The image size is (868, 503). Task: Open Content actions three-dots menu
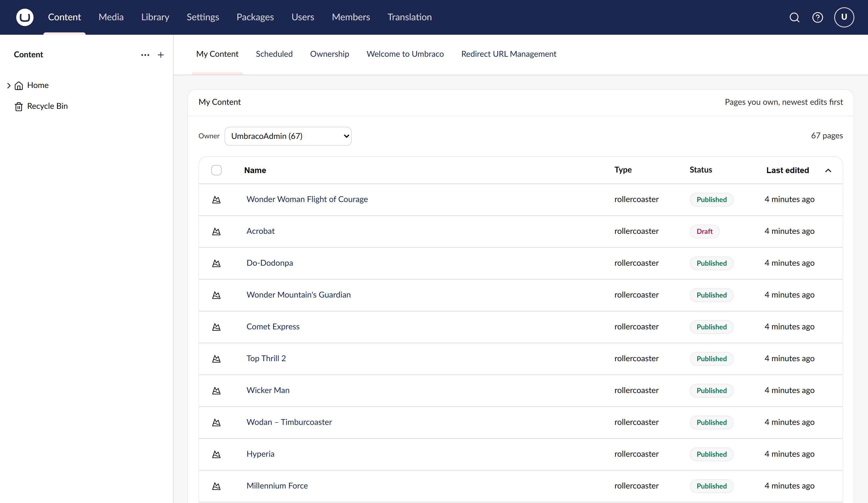[145, 55]
